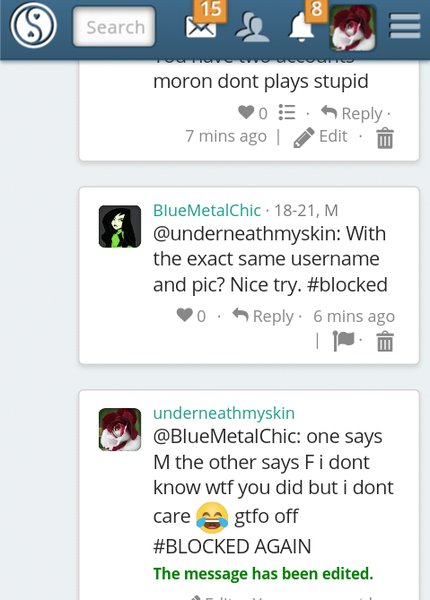
Task: Open the site logo home page
Action: [x=33, y=25]
